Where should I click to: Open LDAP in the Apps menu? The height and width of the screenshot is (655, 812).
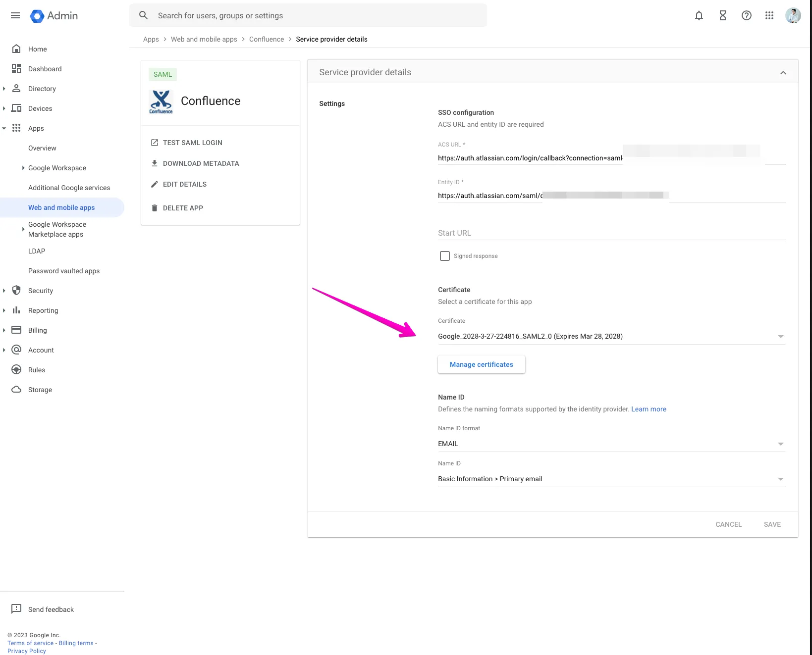point(37,251)
